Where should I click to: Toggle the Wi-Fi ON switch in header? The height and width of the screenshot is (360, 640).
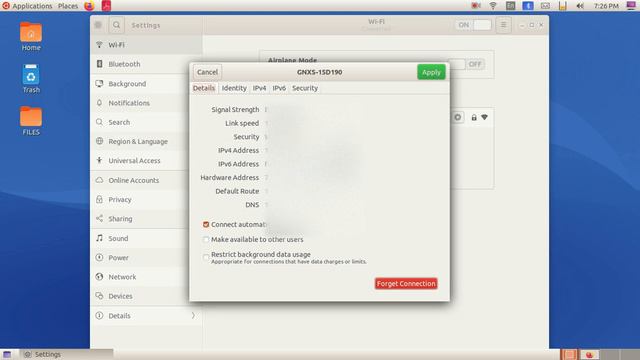(473, 25)
